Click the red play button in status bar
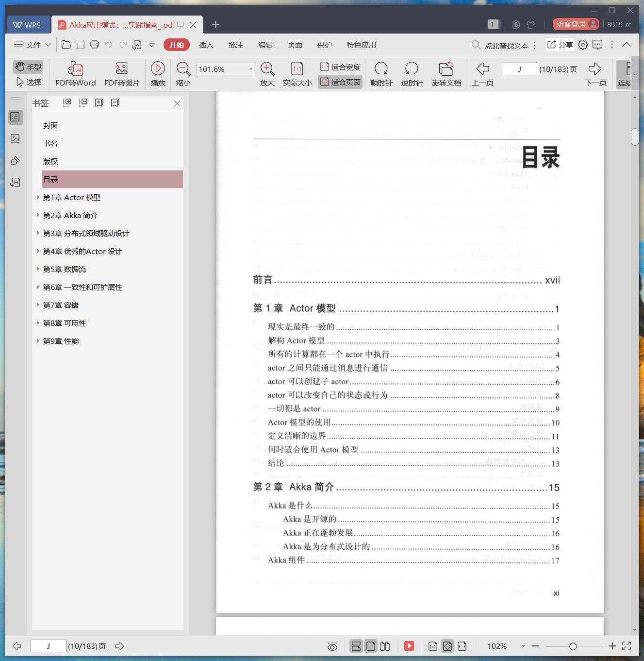The image size is (644, 661). point(409,646)
